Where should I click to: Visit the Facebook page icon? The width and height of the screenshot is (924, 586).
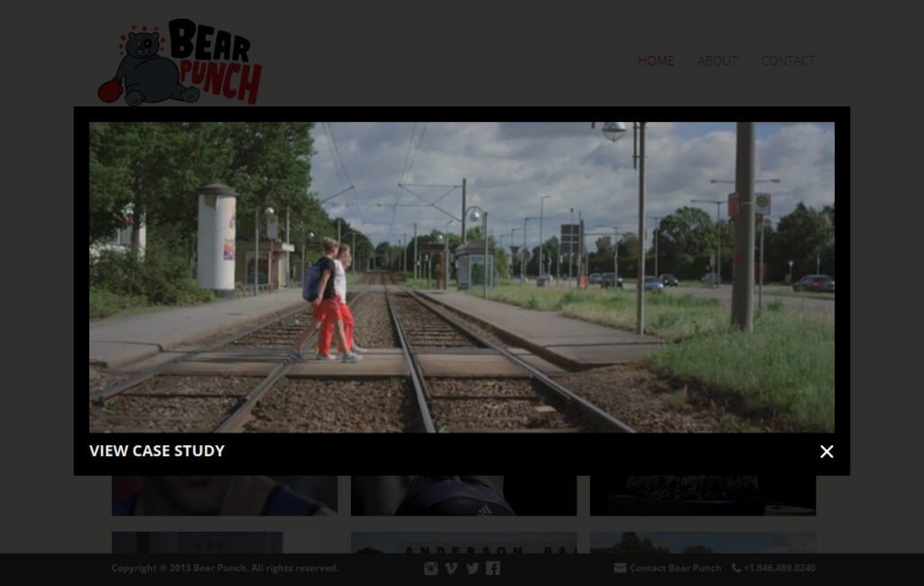[493, 568]
